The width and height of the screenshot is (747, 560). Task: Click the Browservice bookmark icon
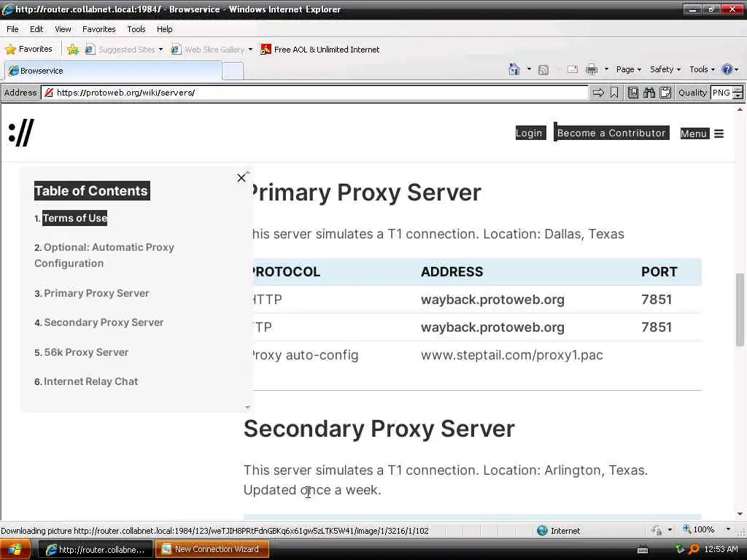click(x=614, y=93)
